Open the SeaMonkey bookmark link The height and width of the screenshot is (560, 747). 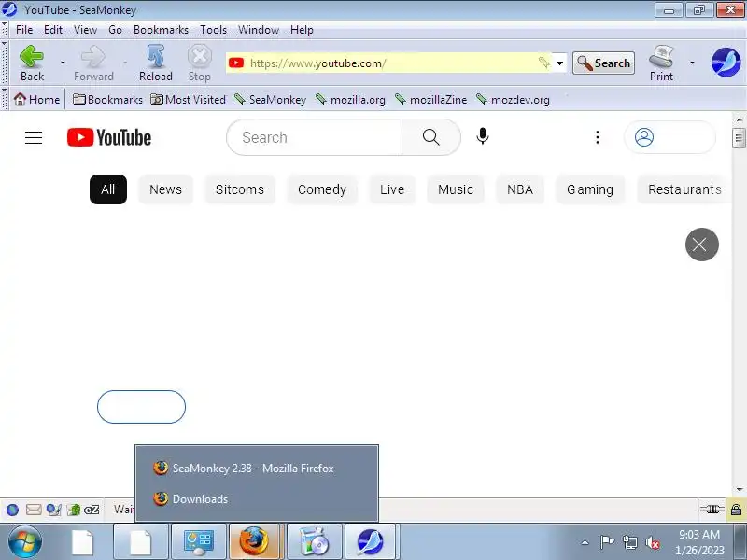tap(271, 100)
